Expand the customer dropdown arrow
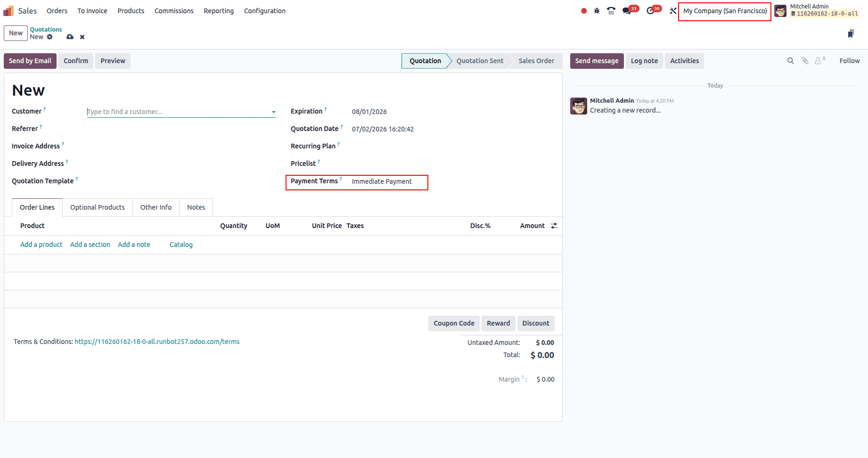 click(x=273, y=112)
